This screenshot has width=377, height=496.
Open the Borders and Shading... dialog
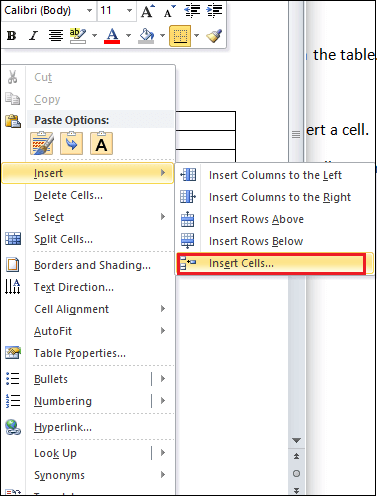pos(92,265)
